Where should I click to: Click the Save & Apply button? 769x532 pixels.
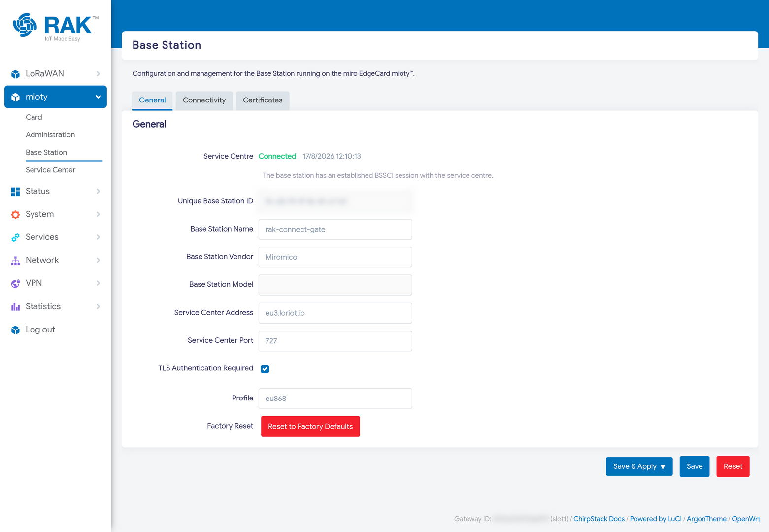click(639, 466)
